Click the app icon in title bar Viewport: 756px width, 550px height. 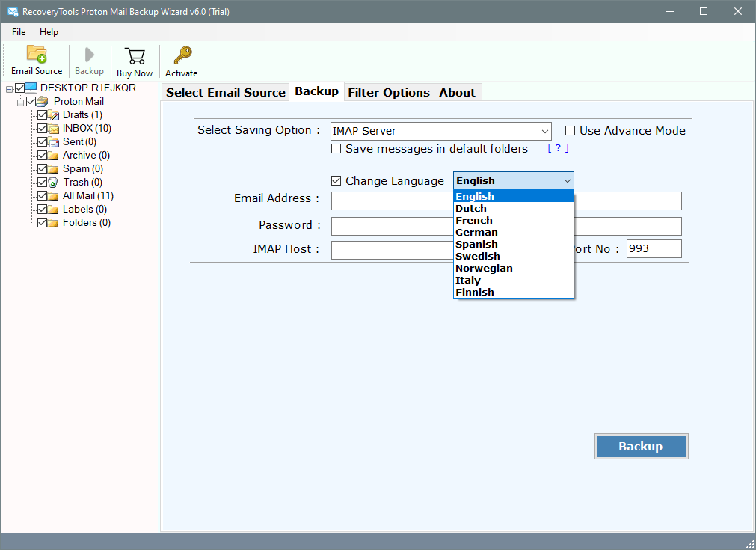(x=13, y=11)
